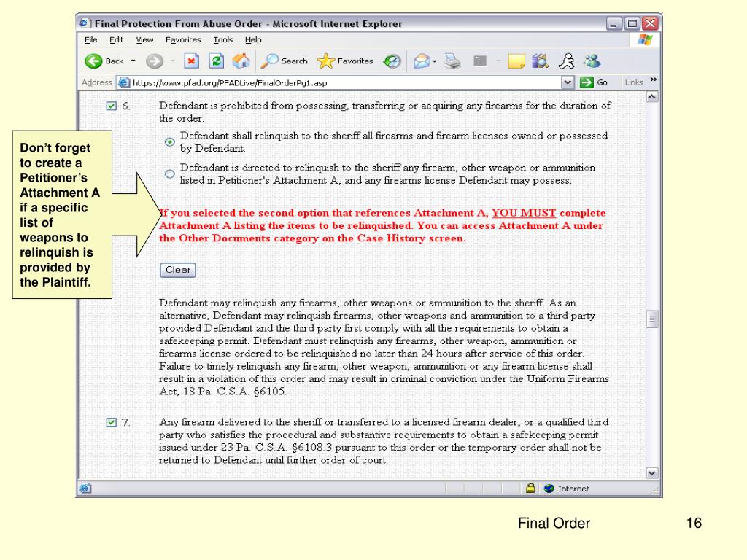Click the vertical scrollbar thumb
747x560 pixels.
[651, 319]
